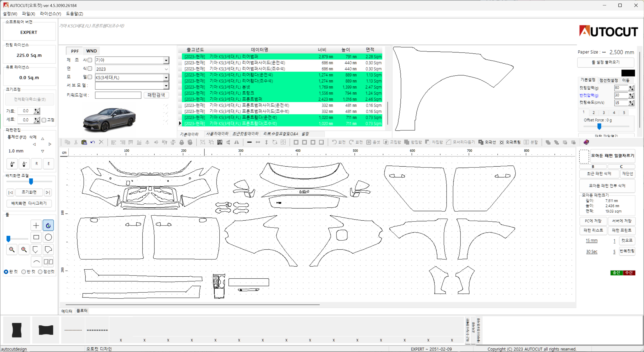
Task: Click the Offset Force slider handle
Action: [599, 126]
